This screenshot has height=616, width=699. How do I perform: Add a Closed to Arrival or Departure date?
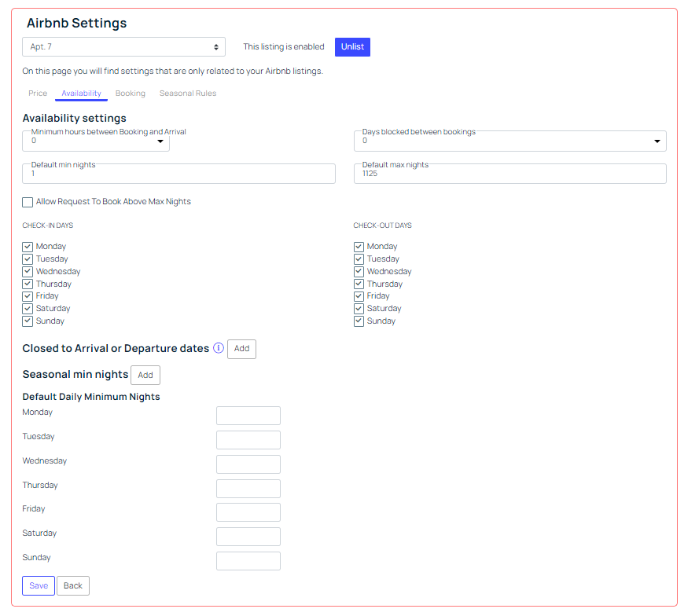click(241, 349)
